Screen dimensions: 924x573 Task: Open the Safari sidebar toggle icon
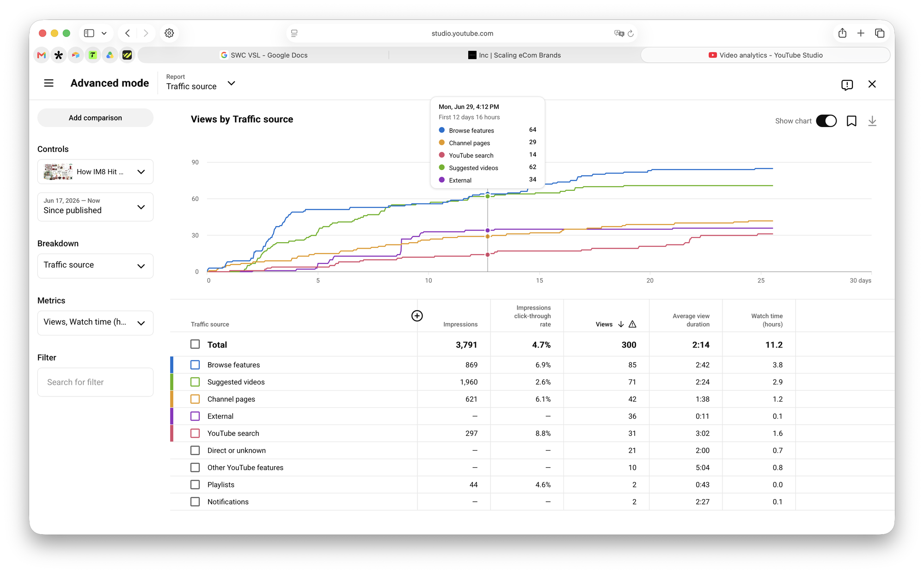(89, 33)
